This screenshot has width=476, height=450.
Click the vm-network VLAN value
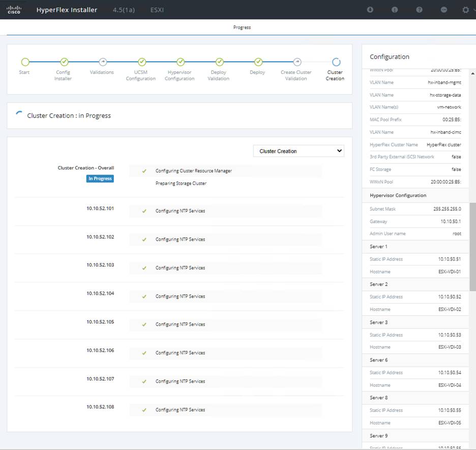click(449, 107)
